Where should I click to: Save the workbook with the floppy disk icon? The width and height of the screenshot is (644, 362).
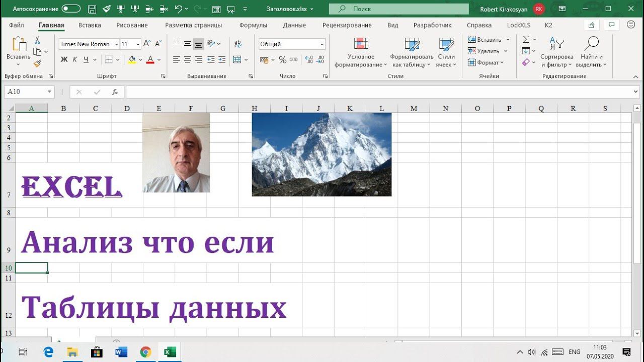click(92, 9)
